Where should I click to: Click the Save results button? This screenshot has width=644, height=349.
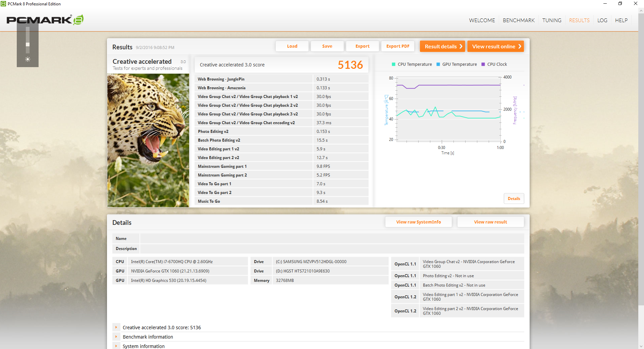pos(327,46)
